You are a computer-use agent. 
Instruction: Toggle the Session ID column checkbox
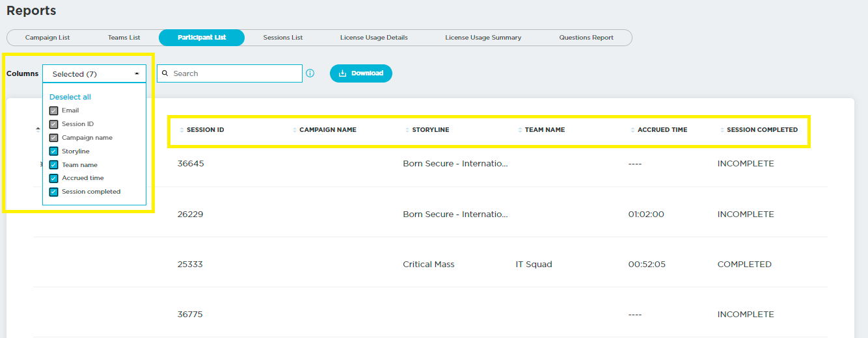point(54,124)
